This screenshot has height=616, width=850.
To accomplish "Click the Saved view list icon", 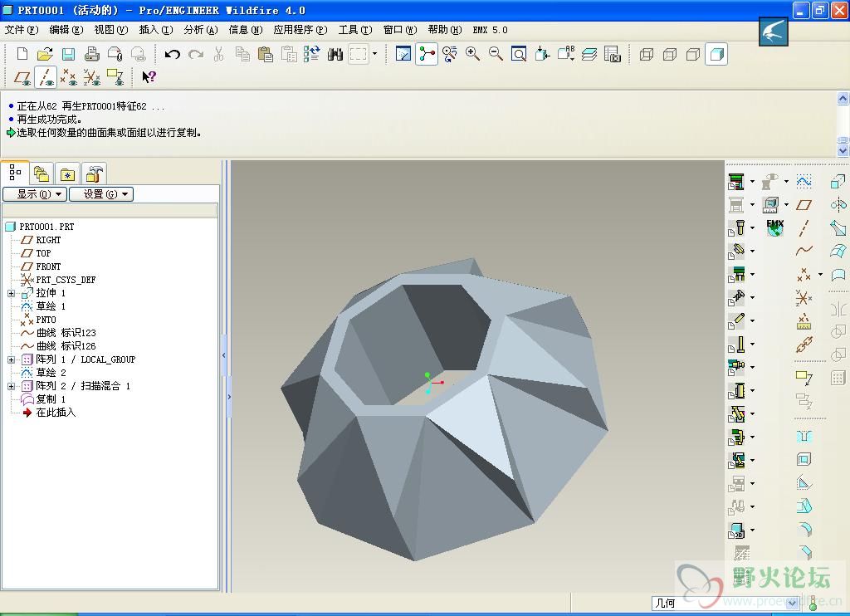I will 566,54.
